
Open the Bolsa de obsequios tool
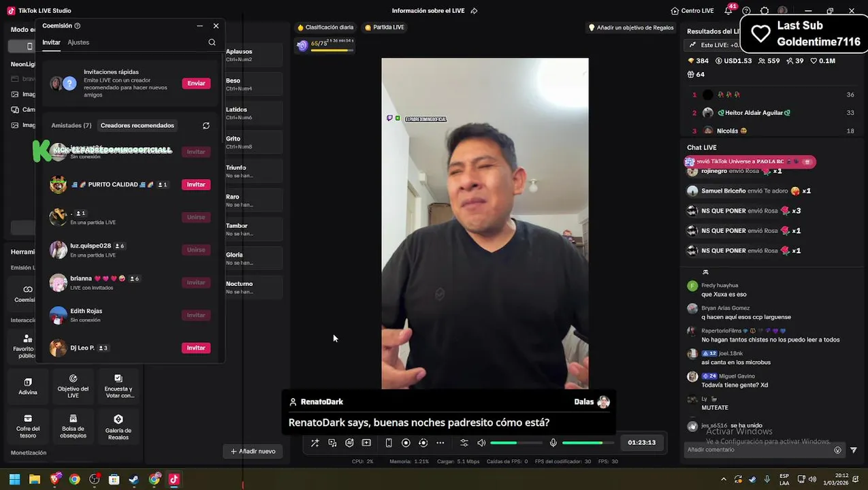73,426
